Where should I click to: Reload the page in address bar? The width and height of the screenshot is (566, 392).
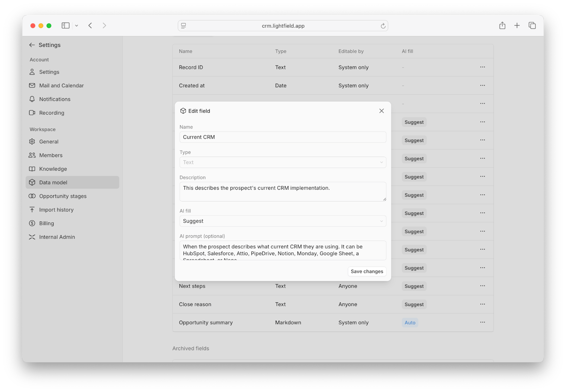tap(383, 26)
